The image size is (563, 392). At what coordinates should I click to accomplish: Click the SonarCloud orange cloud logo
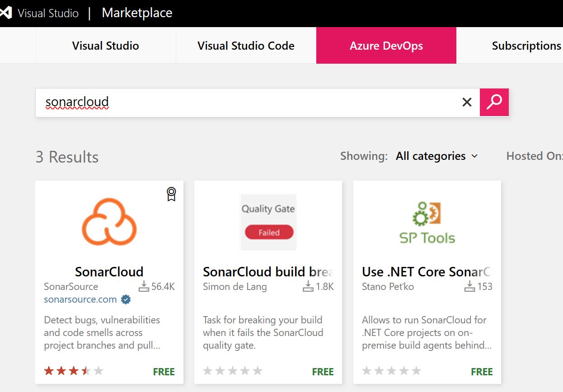(x=109, y=221)
